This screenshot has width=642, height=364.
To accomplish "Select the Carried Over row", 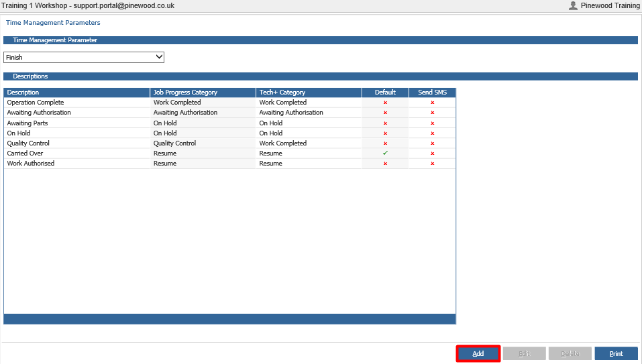I will tap(229, 153).
